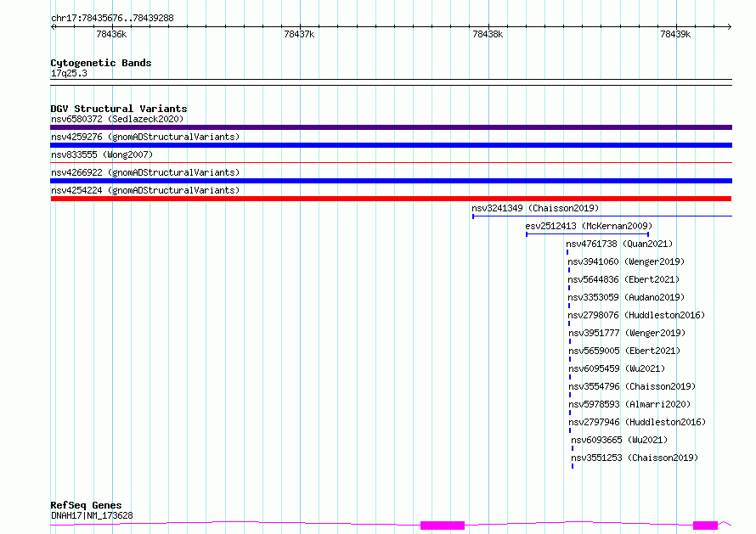Open nsv4254224 (gnomADStructuralVariants) label
Image resolution: width=756 pixels, height=534 pixels.
click(145, 190)
